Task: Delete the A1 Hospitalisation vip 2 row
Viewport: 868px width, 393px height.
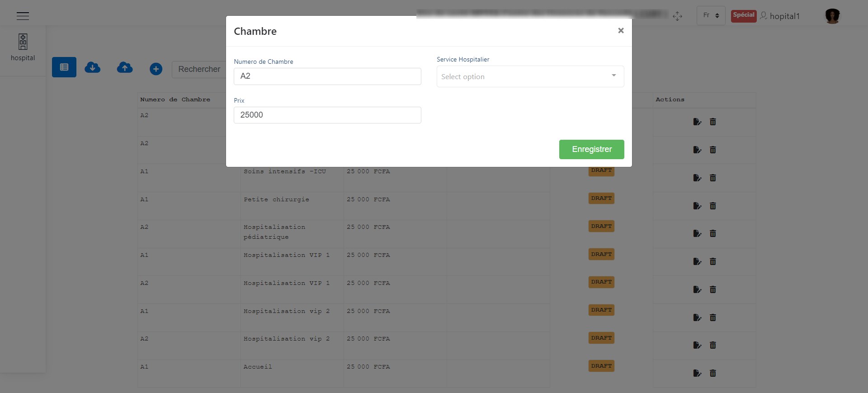Action: coord(713,317)
